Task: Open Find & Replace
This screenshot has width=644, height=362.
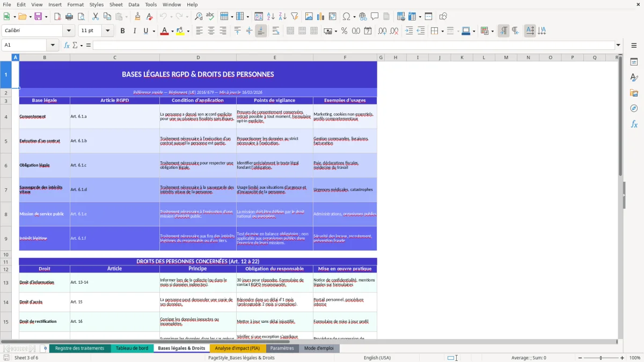Action: [x=199, y=17]
